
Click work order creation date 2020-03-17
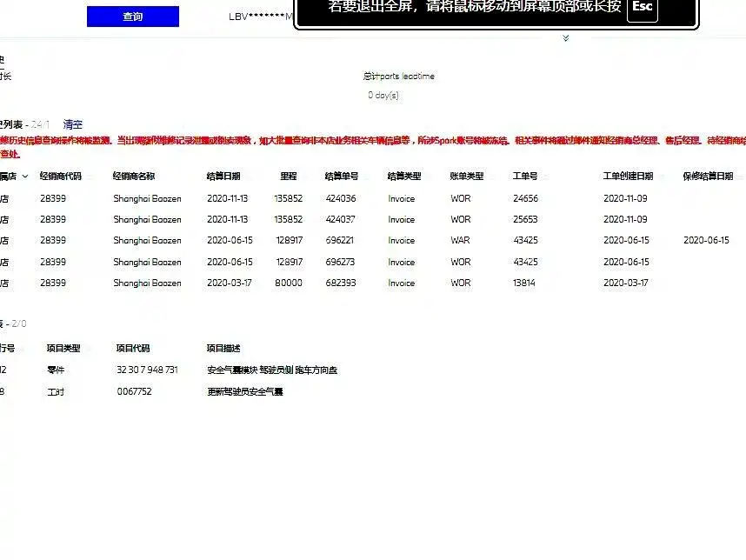[626, 283]
